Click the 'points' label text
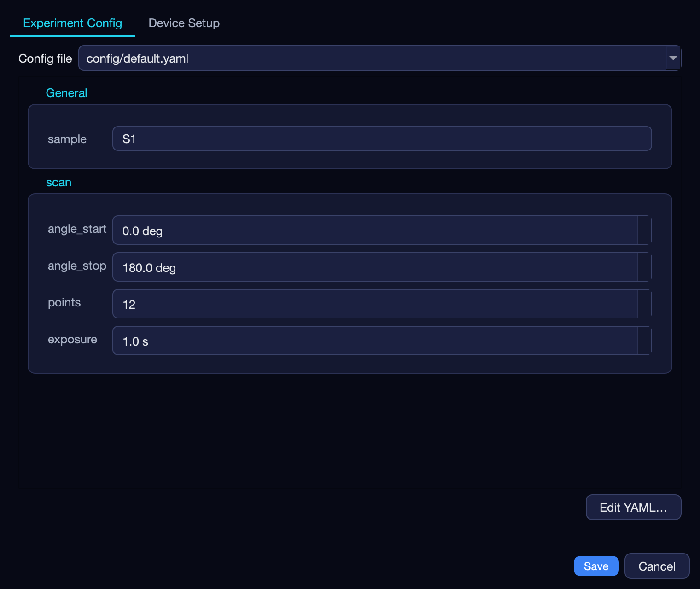Image resolution: width=700 pixels, height=589 pixels. [64, 302]
